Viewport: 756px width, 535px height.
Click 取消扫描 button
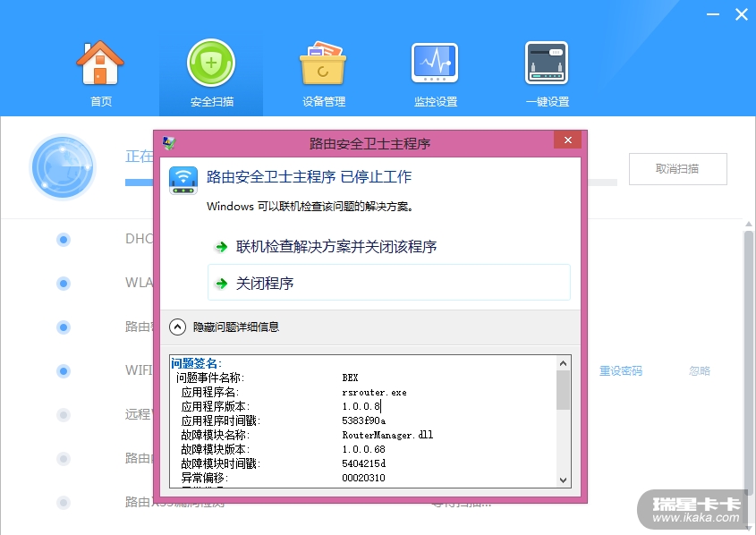pos(678,169)
